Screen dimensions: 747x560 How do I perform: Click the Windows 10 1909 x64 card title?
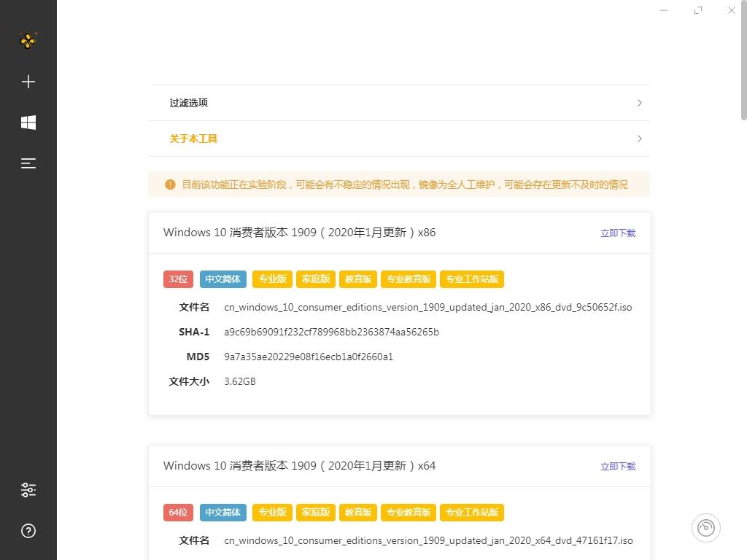tap(299, 466)
